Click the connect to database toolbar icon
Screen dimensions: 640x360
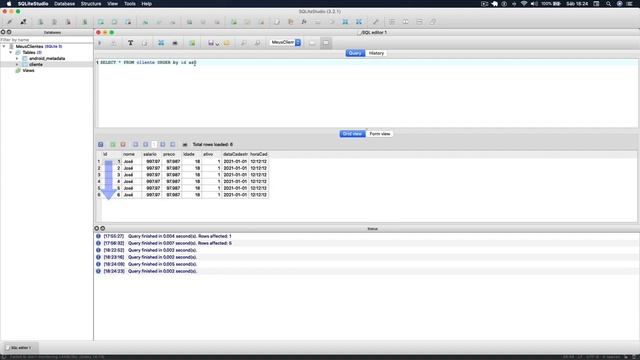point(9,22)
